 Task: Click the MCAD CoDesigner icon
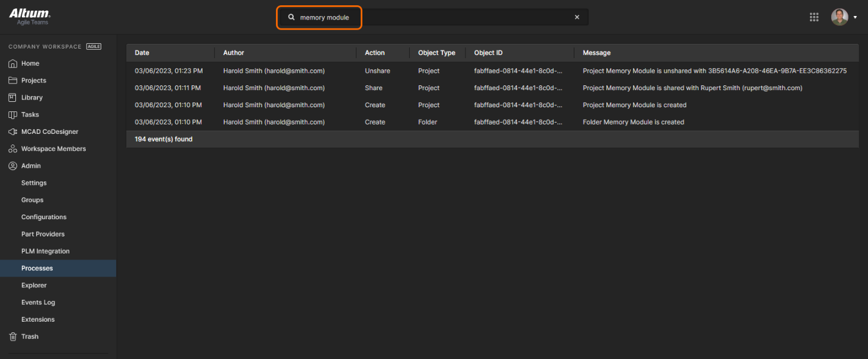tap(12, 132)
